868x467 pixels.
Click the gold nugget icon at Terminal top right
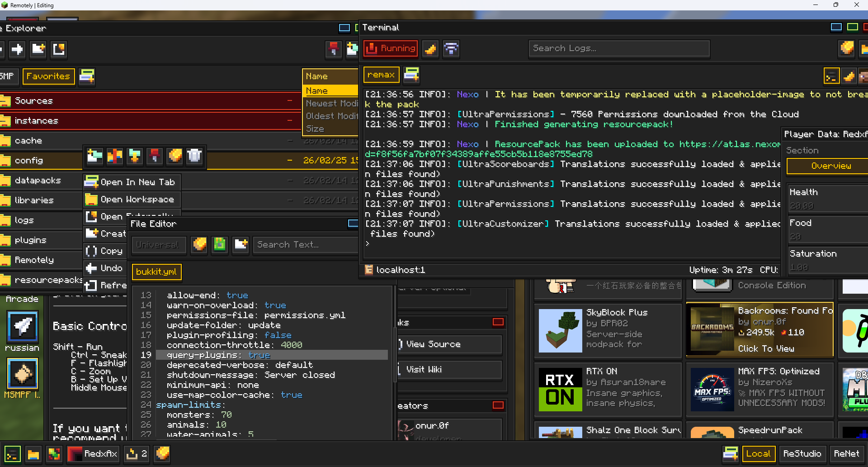click(847, 48)
